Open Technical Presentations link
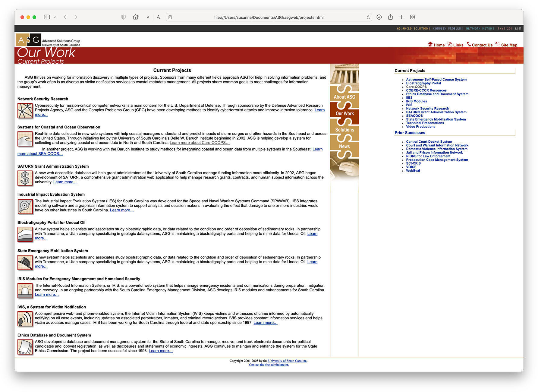This screenshot has height=392, width=538. point(425,123)
